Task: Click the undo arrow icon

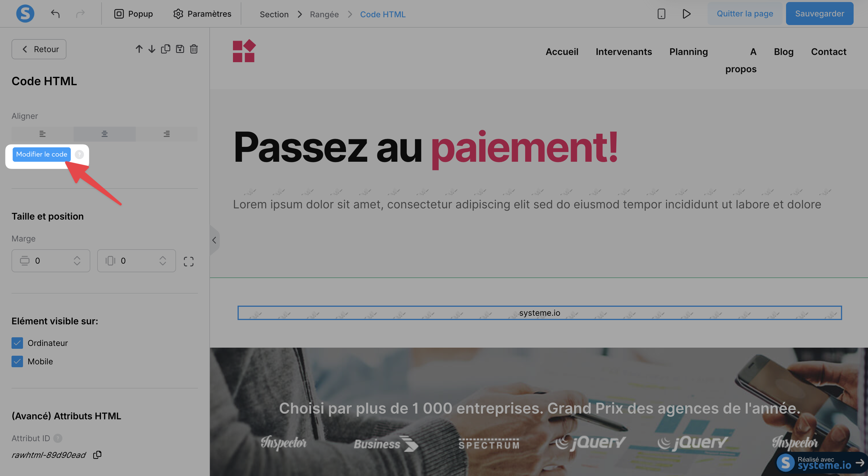Action: pyautogui.click(x=55, y=14)
